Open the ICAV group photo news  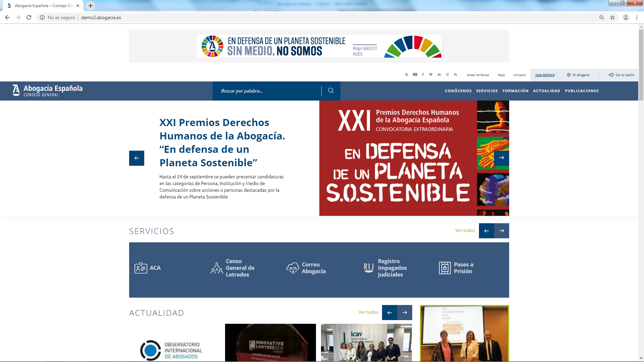pyautogui.click(x=366, y=343)
